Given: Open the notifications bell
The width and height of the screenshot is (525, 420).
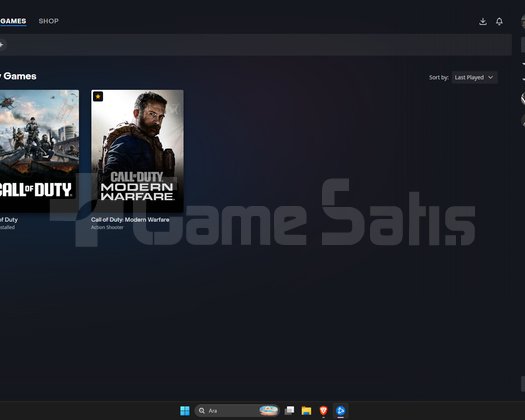Looking at the screenshot, I should point(499,21).
